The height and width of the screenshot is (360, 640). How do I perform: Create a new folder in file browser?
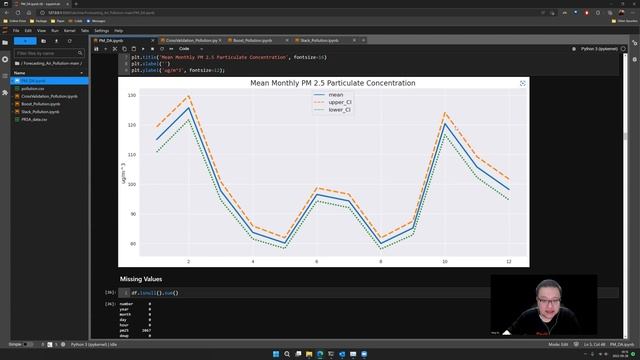click(44, 41)
